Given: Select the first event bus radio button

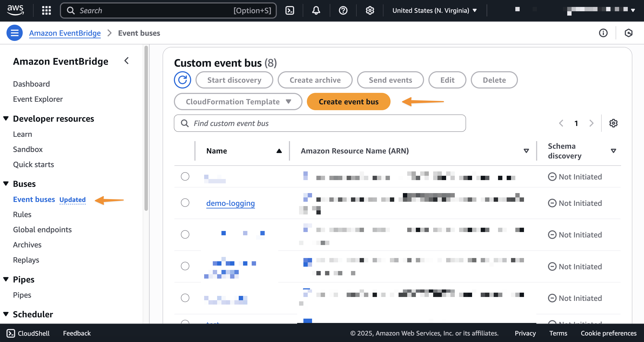Looking at the screenshot, I should [185, 176].
